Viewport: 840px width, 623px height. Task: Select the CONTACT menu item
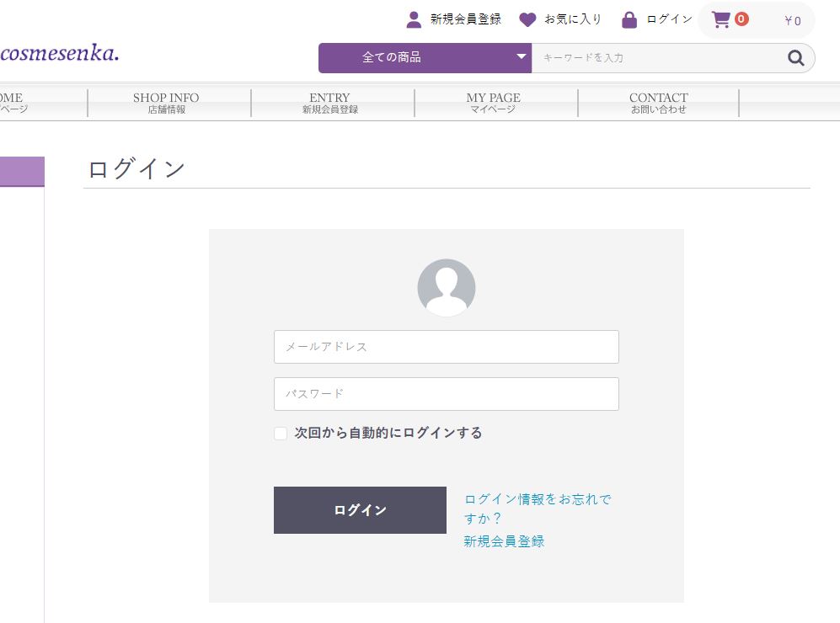pyautogui.click(x=658, y=103)
